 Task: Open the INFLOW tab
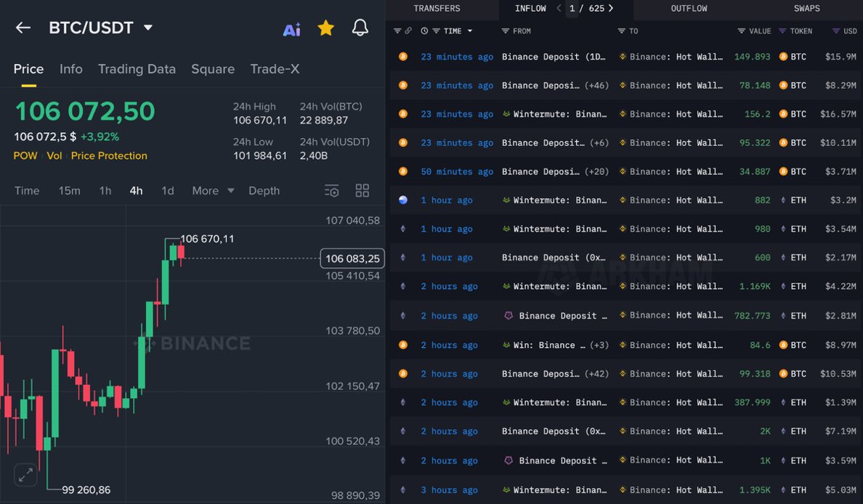(x=530, y=8)
